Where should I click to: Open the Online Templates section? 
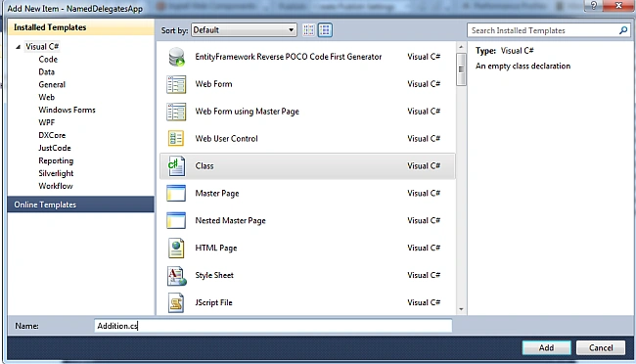coord(80,205)
